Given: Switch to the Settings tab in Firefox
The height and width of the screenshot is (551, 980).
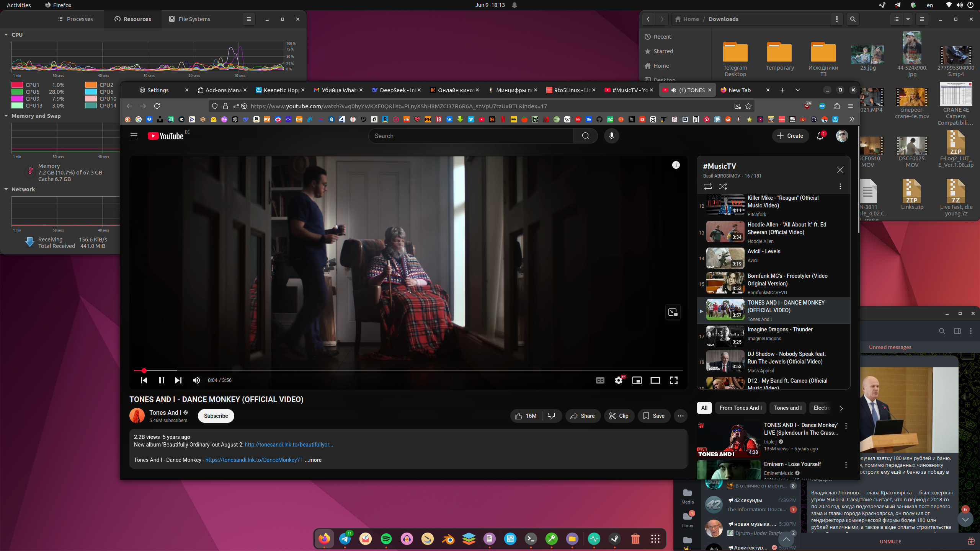Looking at the screenshot, I should click(164, 90).
